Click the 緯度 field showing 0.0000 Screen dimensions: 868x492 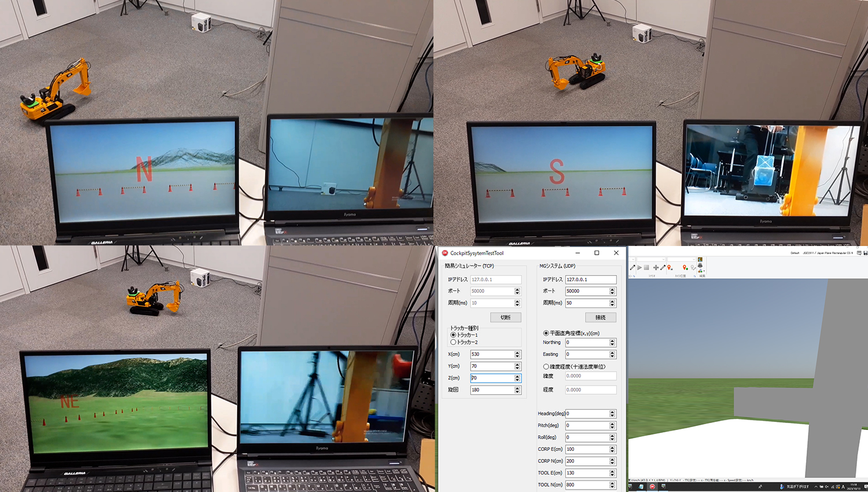[591, 376]
